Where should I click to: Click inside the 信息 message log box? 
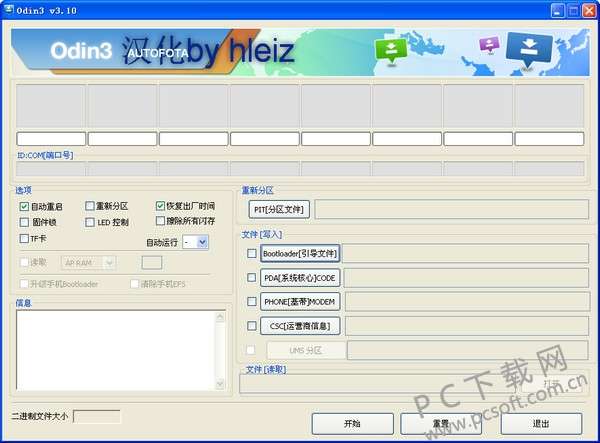click(x=116, y=350)
